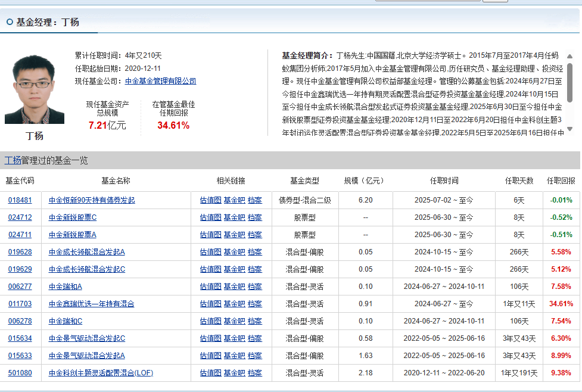Open 估值图 for fund 019629
The height and width of the screenshot is (392, 582).
211,269
